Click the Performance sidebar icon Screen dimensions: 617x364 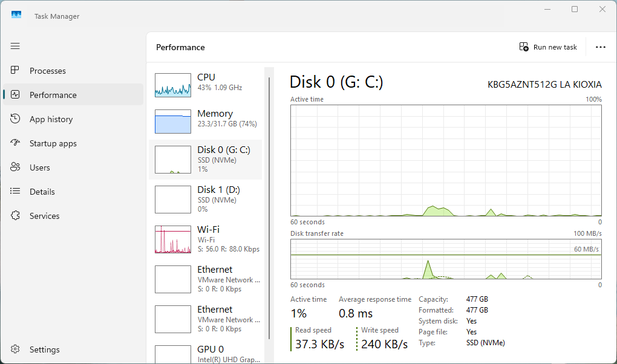(x=15, y=94)
